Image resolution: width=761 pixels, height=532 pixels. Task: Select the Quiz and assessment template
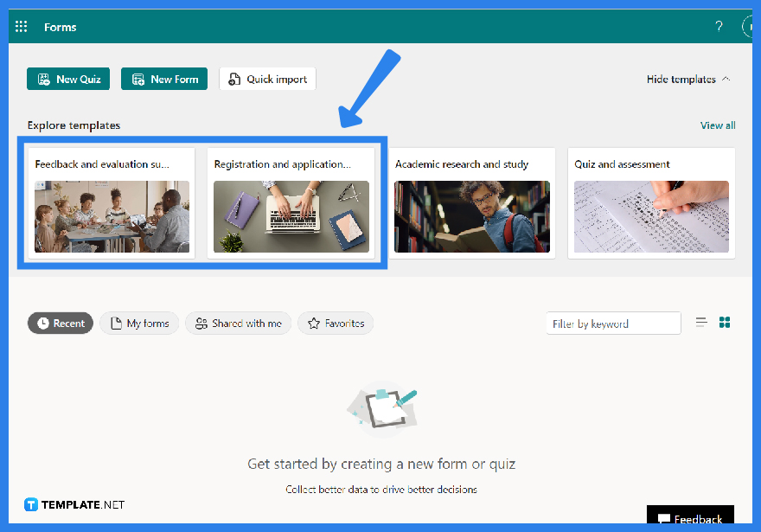[651, 203]
